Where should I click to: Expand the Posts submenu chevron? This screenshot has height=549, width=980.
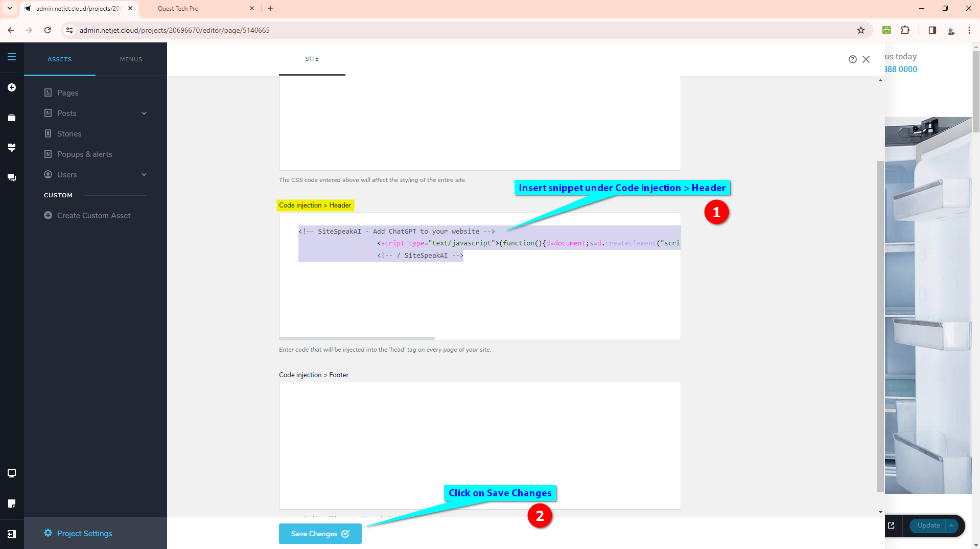click(x=144, y=113)
